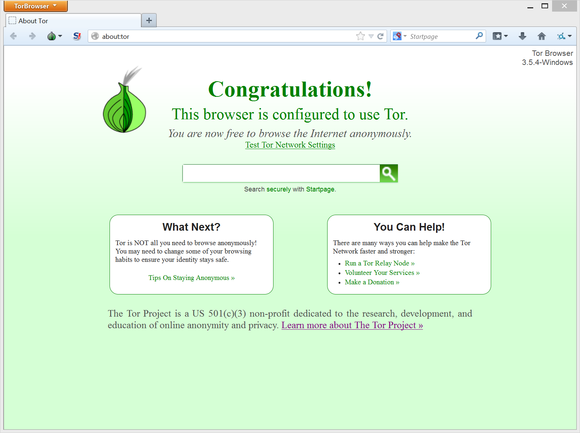Screen dimensions: 580x433
Task: Open the bookmarks menu dropdown
Action: 500,36
